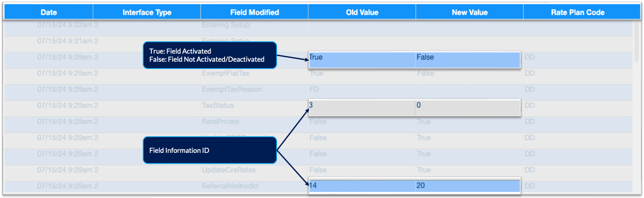Select the ExemptTaxReason field name cell

(232, 89)
